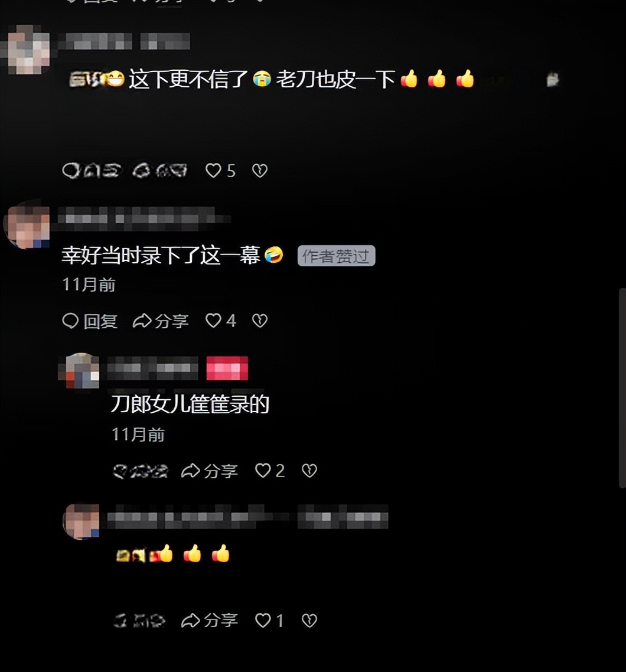Share the 幸好当时录下了这一幕 comment
Viewport: 626px width, 672px height.
pos(160,321)
